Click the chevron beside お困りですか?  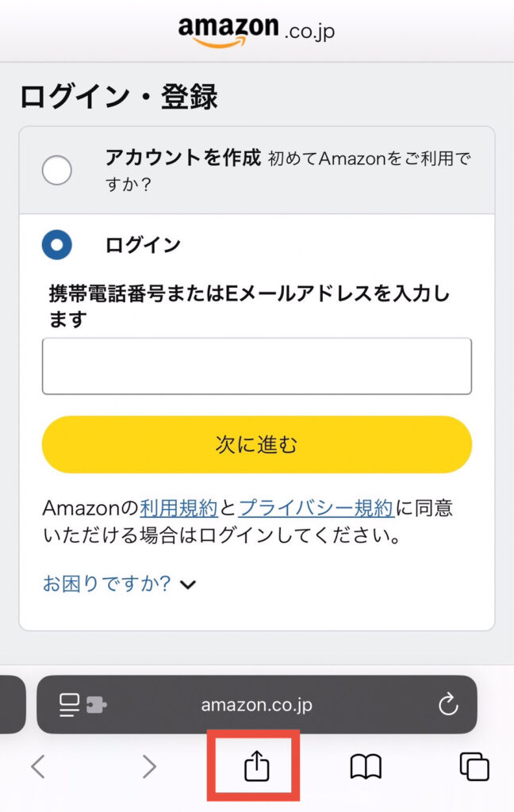188,585
